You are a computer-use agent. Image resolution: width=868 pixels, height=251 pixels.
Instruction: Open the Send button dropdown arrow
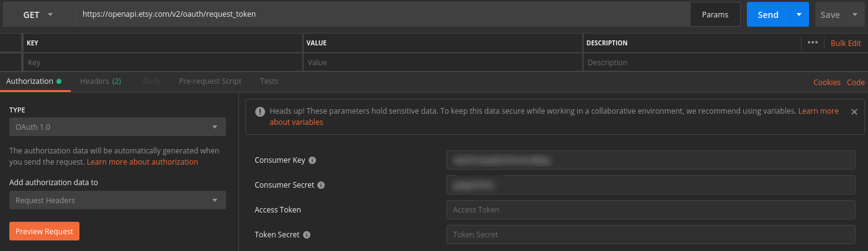pos(799,14)
